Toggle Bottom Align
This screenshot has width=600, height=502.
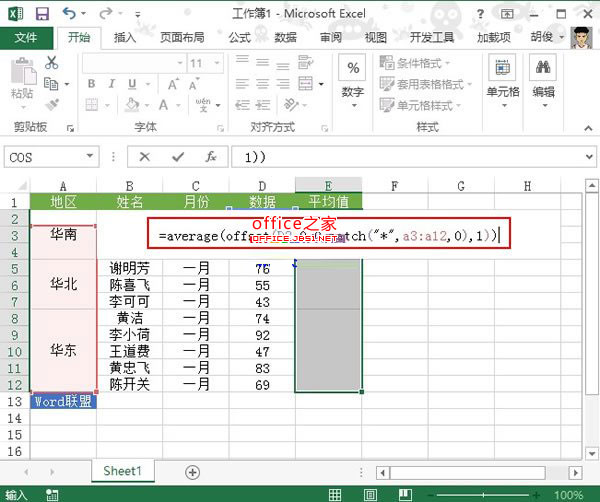[283, 66]
